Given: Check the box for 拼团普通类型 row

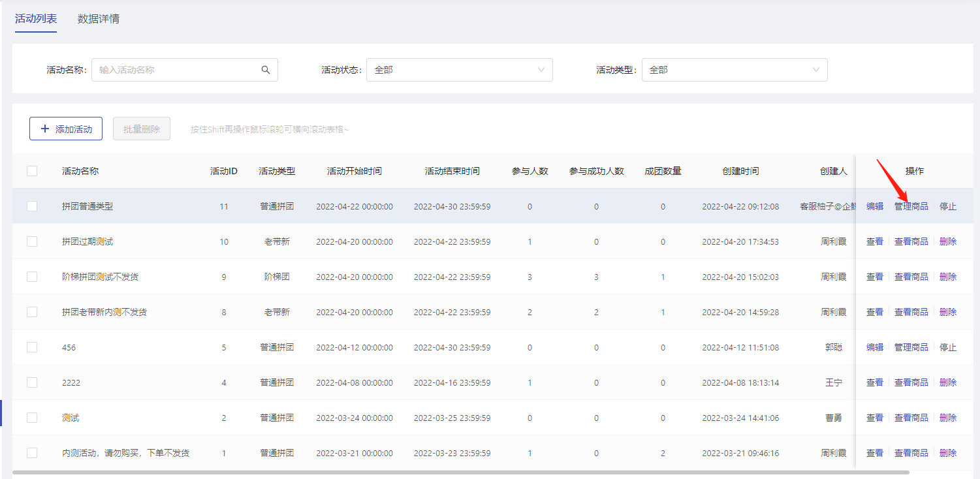Looking at the screenshot, I should click(32, 206).
